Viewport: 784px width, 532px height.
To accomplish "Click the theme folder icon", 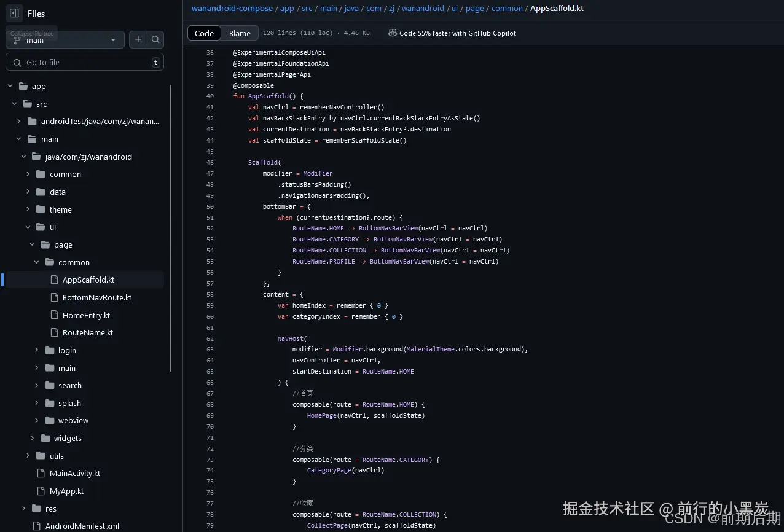I will coord(41,209).
